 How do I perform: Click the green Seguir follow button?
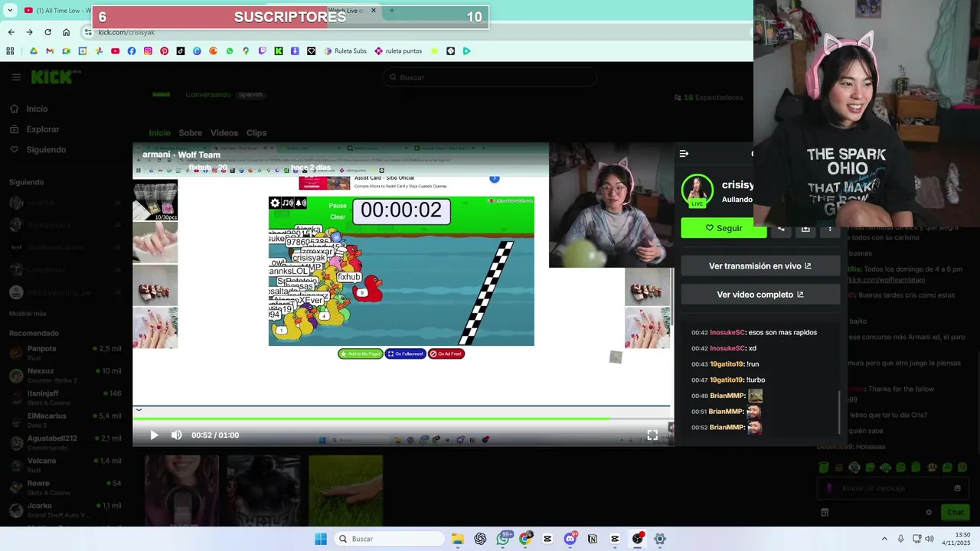click(724, 228)
